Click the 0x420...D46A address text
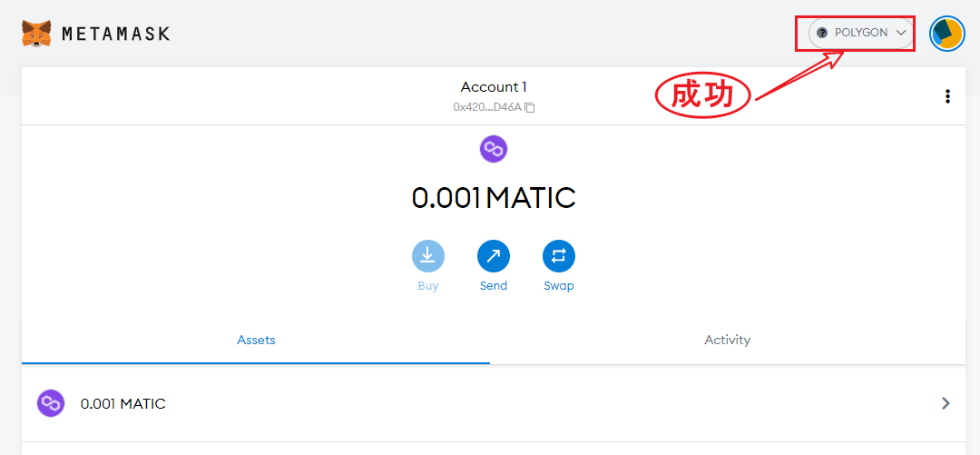This screenshot has height=455, width=980. (486, 107)
